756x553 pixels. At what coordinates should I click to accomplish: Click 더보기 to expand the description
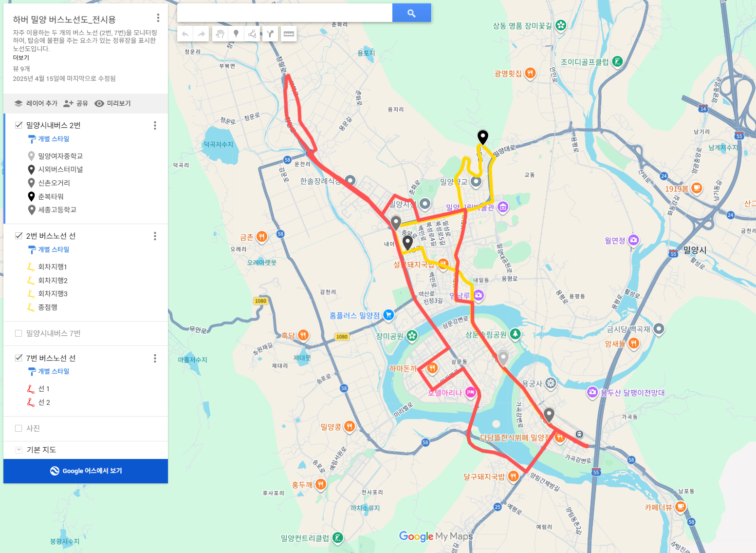coord(21,58)
